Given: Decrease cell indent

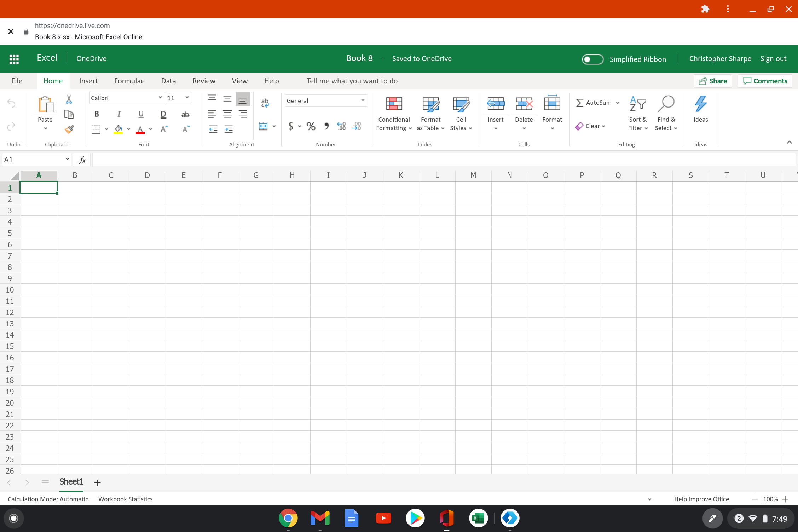Looking at the screenshot, I should [213, 129].
